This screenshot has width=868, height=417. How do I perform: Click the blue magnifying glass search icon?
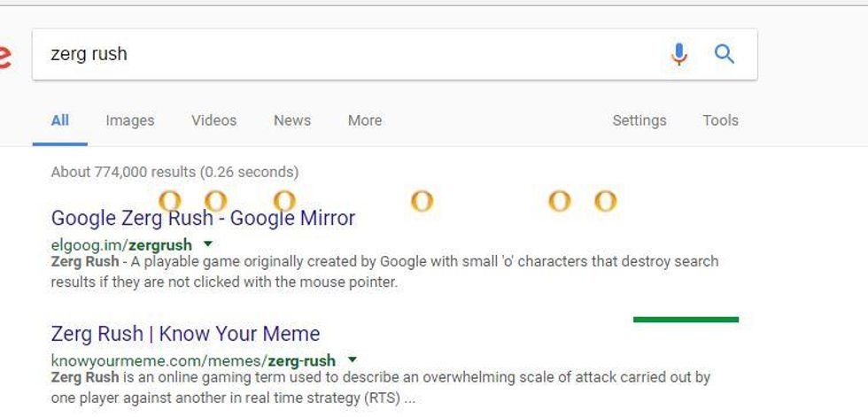point(725,54)
